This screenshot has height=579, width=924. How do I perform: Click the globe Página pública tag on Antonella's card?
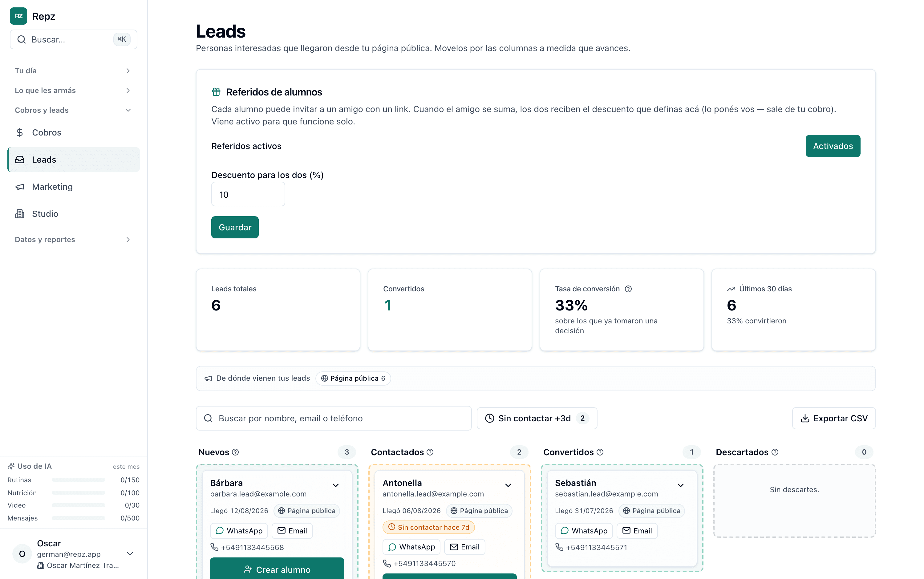(x=479, y=511)
